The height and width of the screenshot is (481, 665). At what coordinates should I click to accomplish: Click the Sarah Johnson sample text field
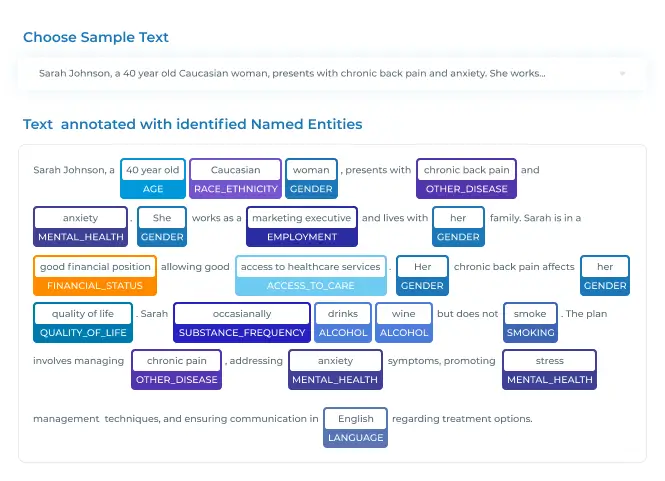(332, 73)
